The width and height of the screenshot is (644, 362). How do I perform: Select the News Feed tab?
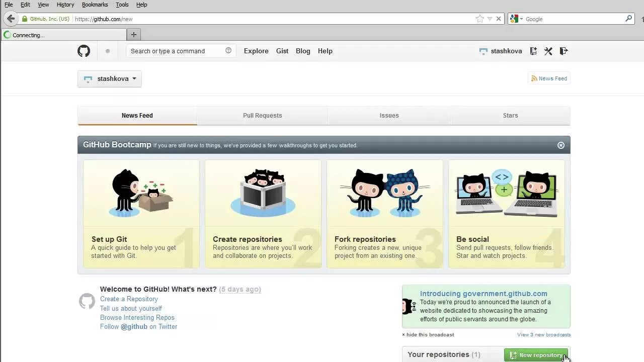[x=137, y=115]
